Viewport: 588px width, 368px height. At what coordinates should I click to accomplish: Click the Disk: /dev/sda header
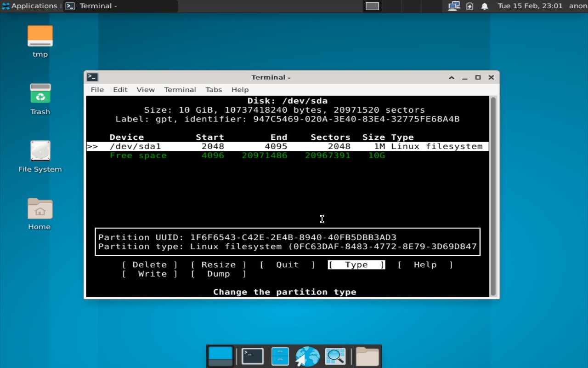pyautogui.click(x=288, y=101)
